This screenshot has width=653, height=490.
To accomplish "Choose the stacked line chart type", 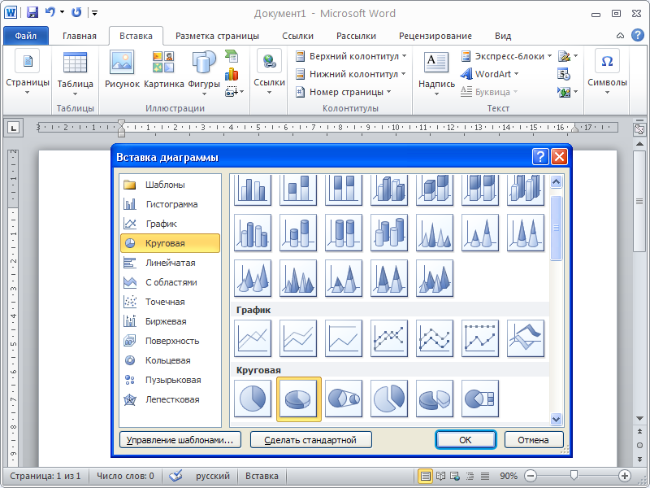I will [298, 338].
